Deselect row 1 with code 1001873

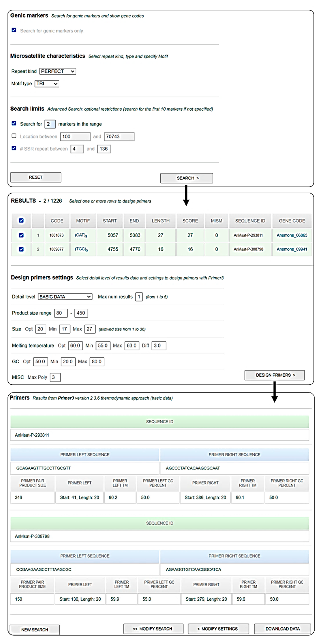click(21, 235)
